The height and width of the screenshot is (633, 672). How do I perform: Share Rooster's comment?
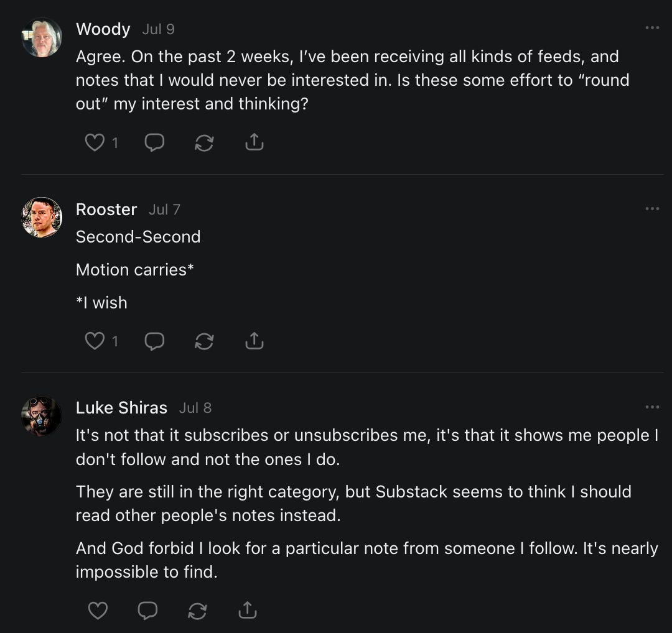click(x=254, y=341)
